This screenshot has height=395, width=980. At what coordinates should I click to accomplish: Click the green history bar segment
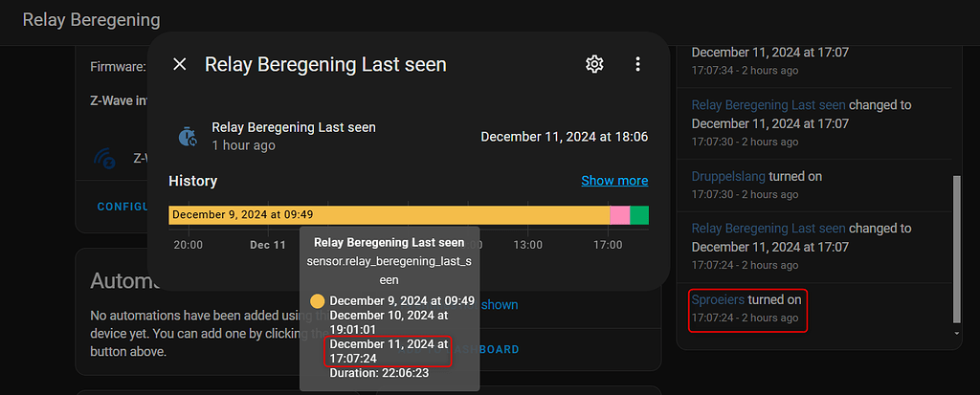coord(639,215)
